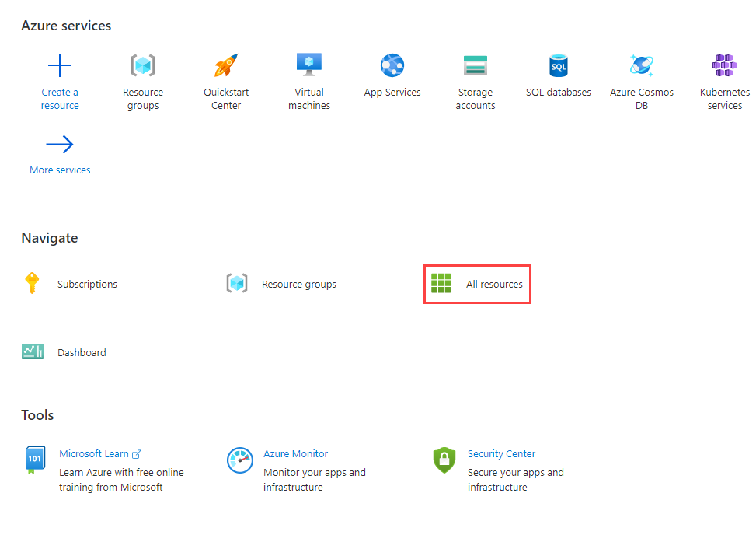756x535 pixels.
Task: Click the App Services icon
Action: pyautogui.click(x=392, y=65)
